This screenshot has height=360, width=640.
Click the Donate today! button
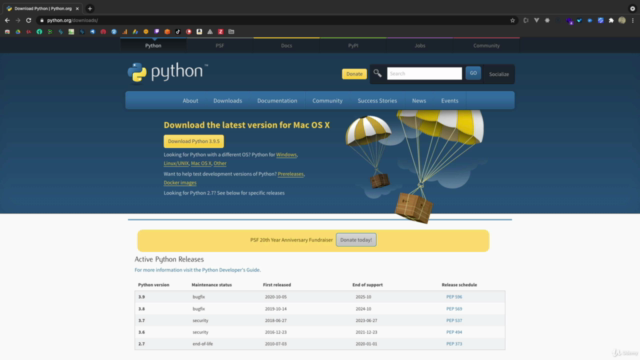tap(356, 240)
